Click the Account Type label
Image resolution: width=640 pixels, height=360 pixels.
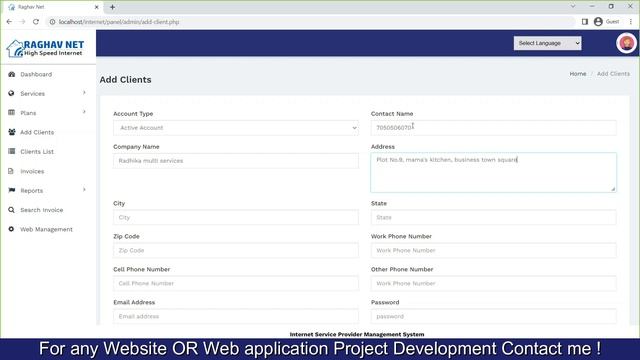(133, 113)
